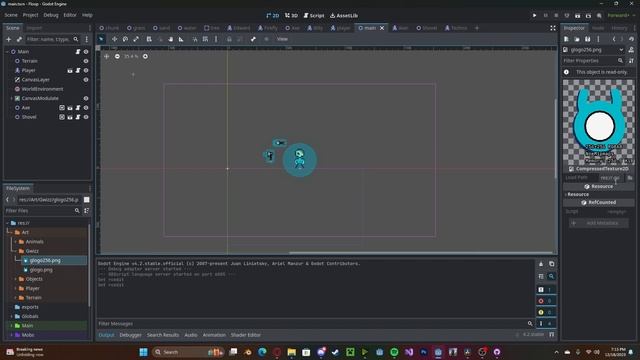This screenshot has width=640, height=360.
Task: Open Windows Start menu
Action: [143, 352]
